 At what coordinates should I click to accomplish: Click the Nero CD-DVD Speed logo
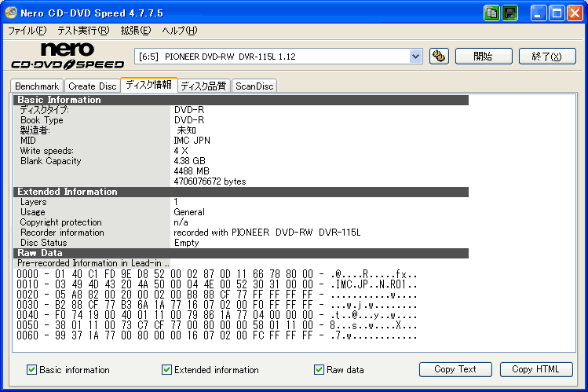click(x=68, y=56)
